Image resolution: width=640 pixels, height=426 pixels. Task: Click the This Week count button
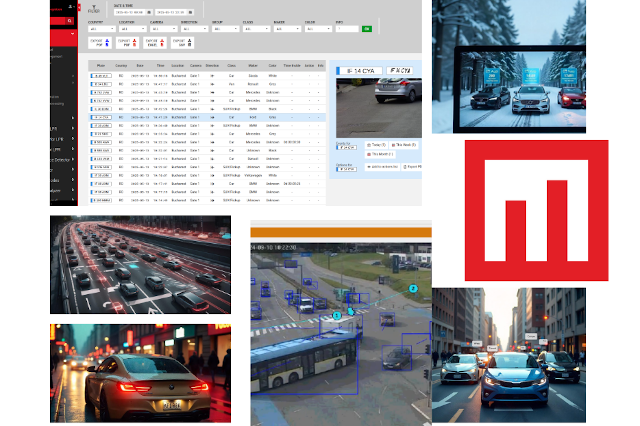[x=404, y=145]
